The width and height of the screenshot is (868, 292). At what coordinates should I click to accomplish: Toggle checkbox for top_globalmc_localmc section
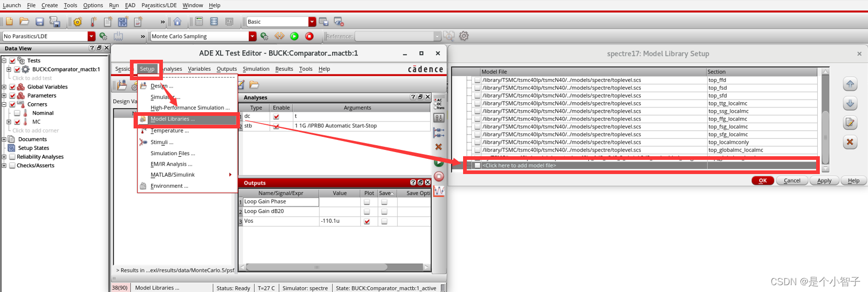pyautogui.click(x=477, y=150)
